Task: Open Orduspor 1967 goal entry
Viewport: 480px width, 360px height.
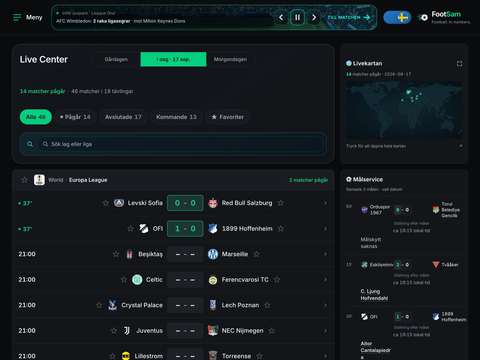Action: (x=404, y=227)
